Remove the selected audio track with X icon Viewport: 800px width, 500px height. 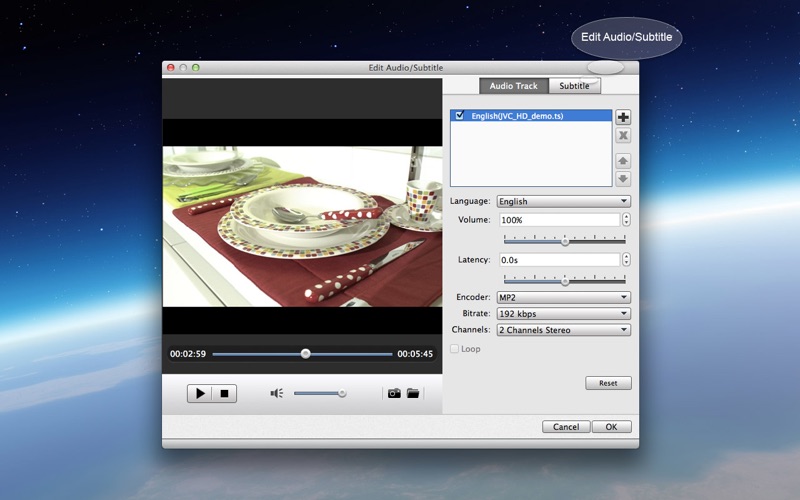623,136
